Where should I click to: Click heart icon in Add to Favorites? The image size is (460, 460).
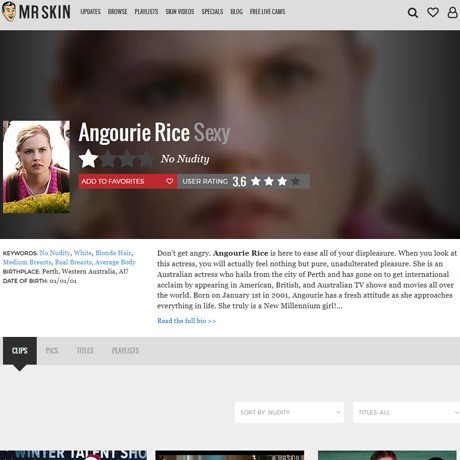point(169,181)
